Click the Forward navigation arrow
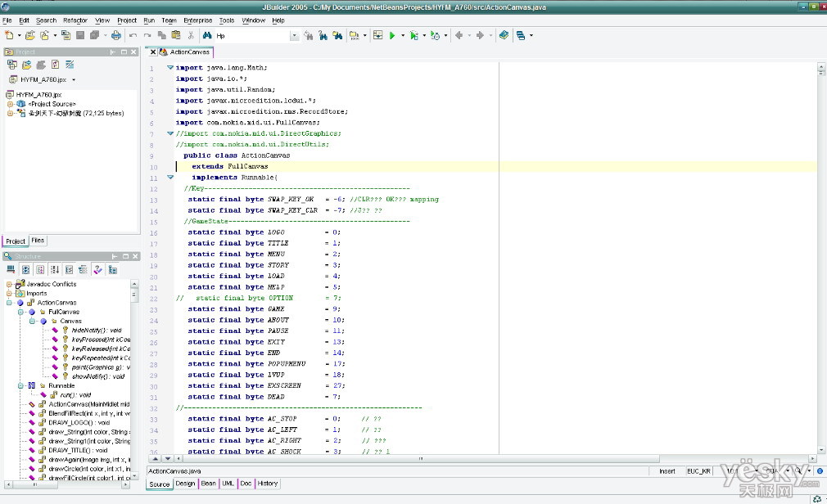The image size is (827, 504). [480, 35]
